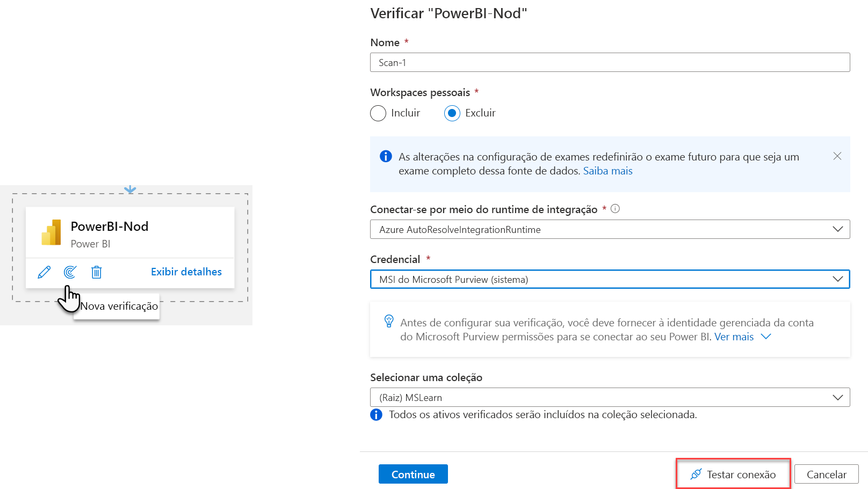Screen dimensions: 868x489
Task: Open the integration runtime dropdown
Action: click(610, 229)
